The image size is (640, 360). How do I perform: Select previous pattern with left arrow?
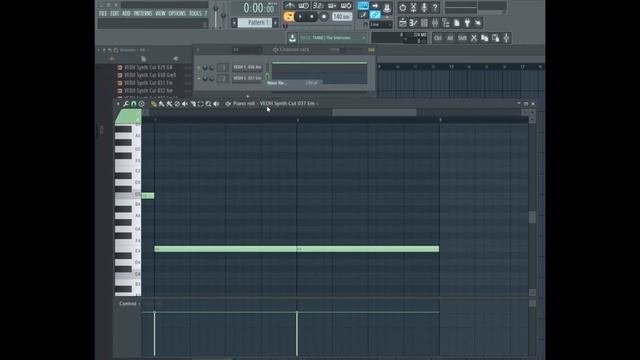click(234, 22)
